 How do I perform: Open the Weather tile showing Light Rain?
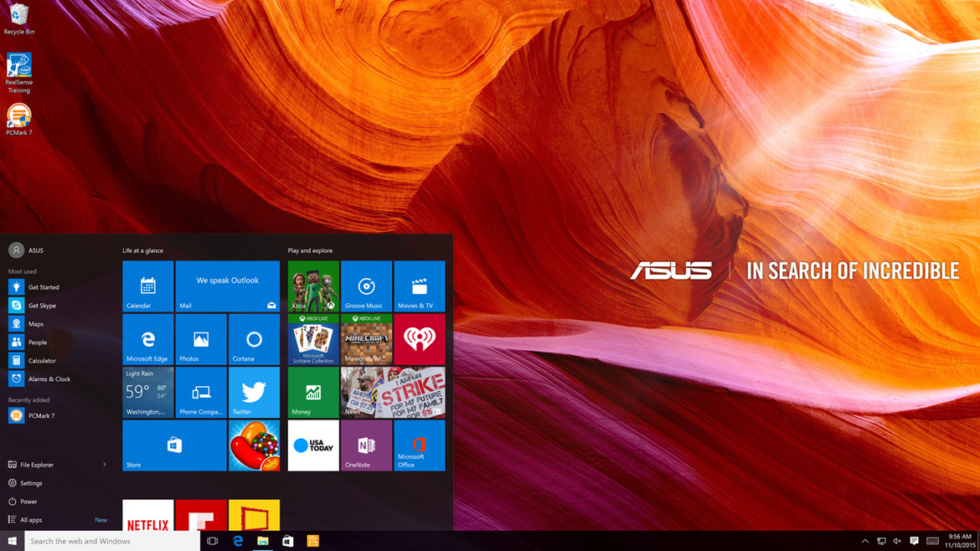(148, 393)
